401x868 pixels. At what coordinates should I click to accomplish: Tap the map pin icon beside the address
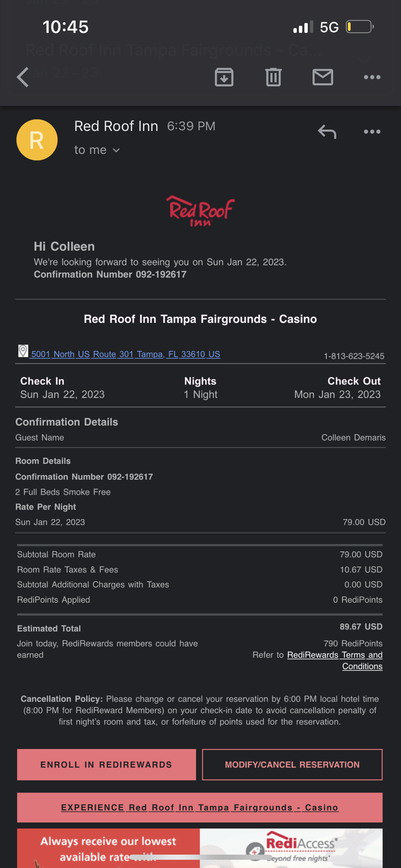pos(23,351)
